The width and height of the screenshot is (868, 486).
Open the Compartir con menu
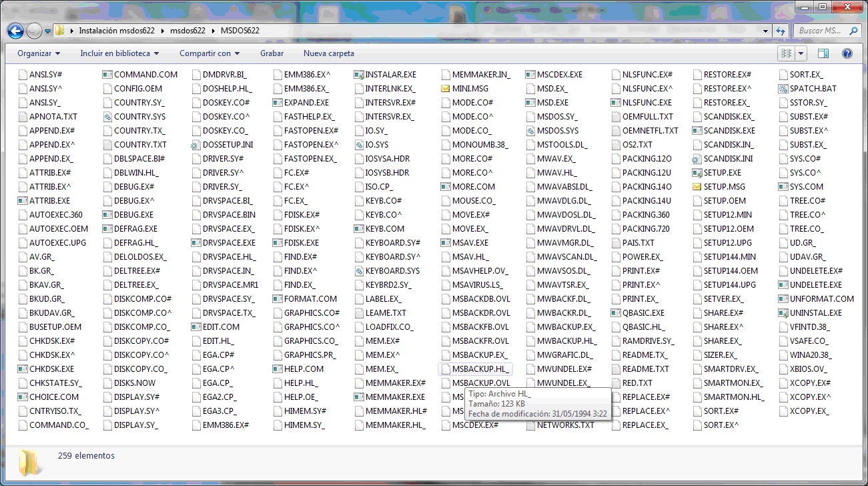click(x=209, y=53)
